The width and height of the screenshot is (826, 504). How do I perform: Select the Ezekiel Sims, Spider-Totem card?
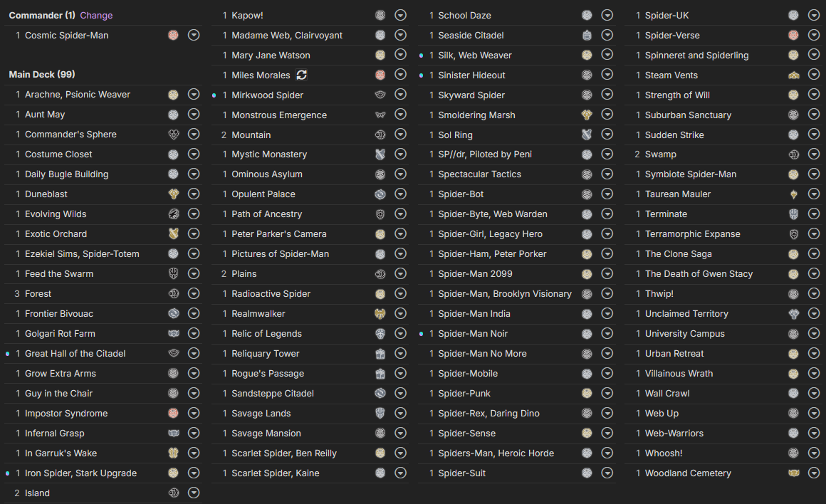82,254
